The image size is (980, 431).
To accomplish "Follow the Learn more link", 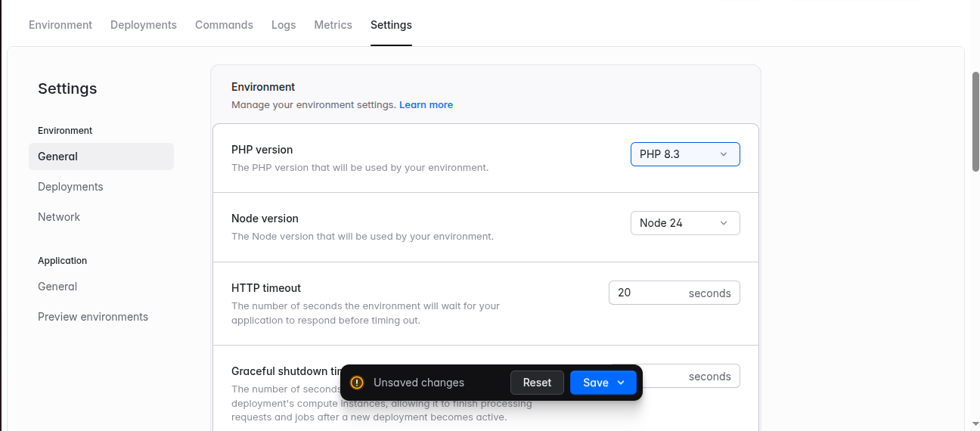I will [x=426, y=105].
